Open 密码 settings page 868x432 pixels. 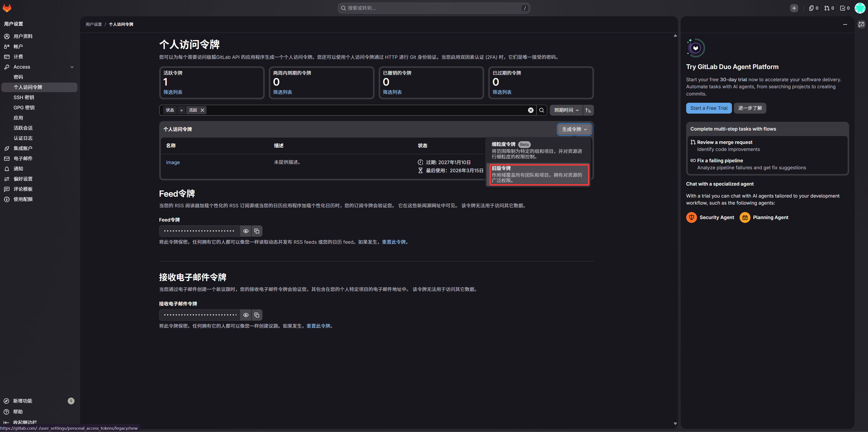pos(39,77)
